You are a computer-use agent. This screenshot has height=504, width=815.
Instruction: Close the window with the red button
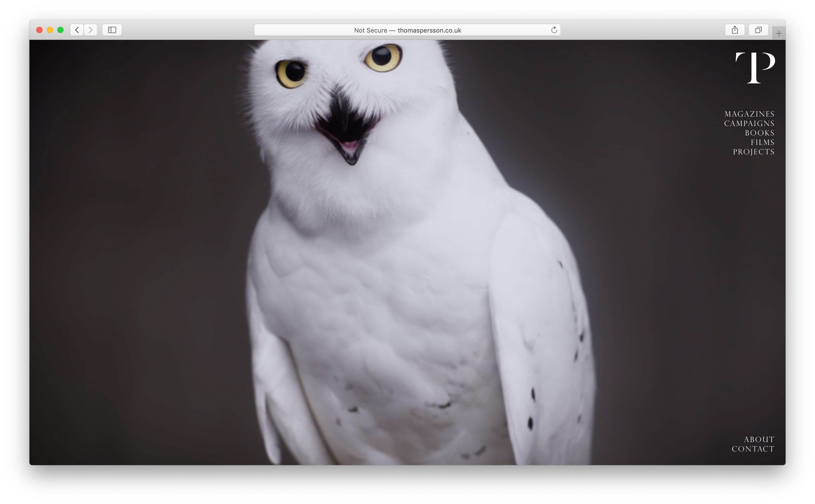click(x=39, y=30)
